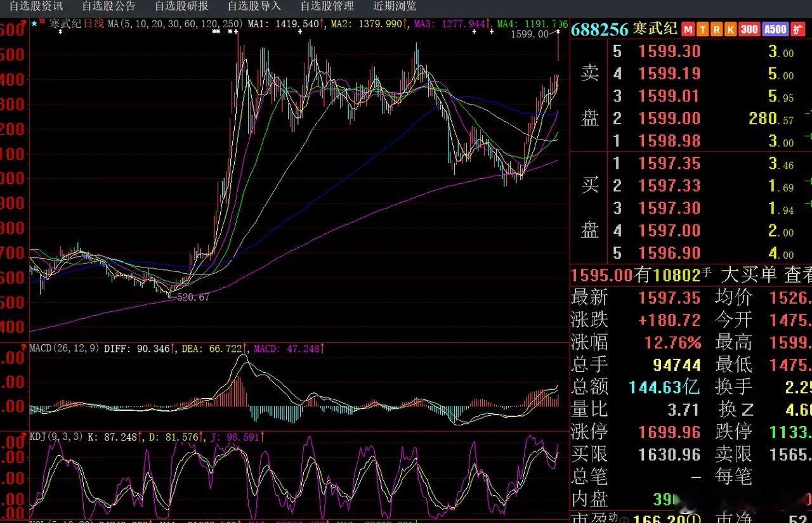Select buy level 5 price 1596.90
This screenshot has width=812, height=523.
(669, 253)
